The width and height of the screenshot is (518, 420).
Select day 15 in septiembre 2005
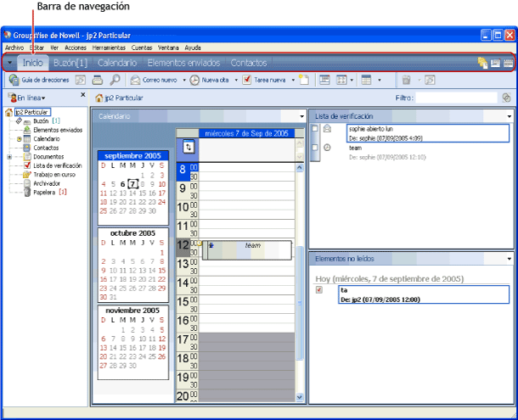pos(142,193)
